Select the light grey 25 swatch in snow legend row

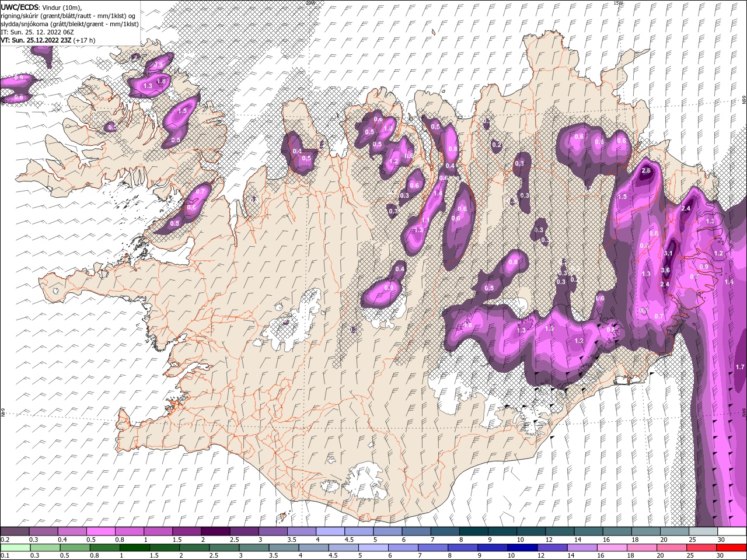703,531
